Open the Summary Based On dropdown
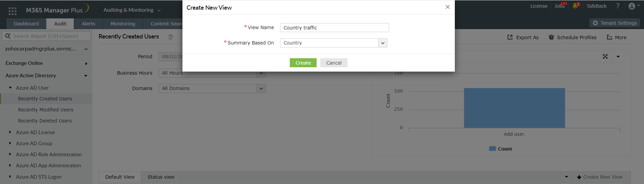This screenshot has width=644, height=184. click(383, 43)
